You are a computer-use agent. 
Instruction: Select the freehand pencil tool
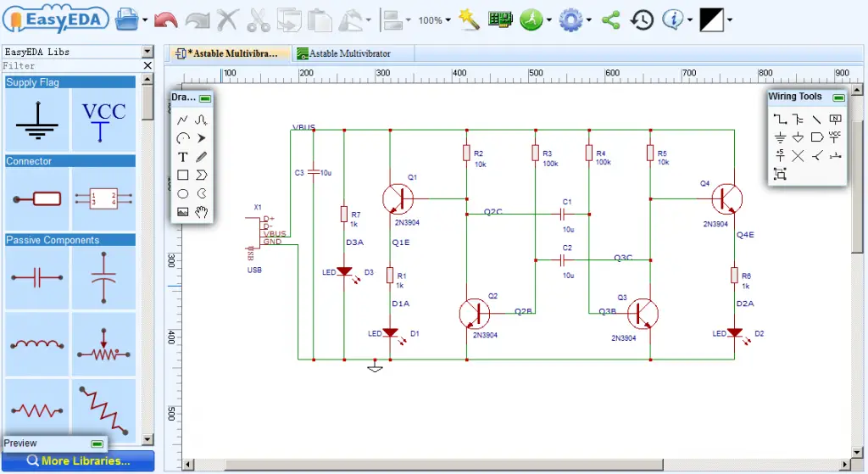[x=202, y=157]
